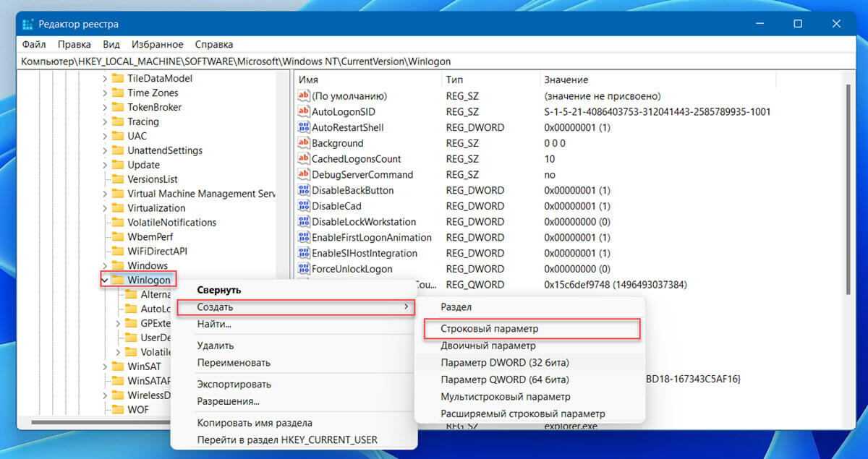Click the EnableSIHostIntegration DWORD icon
The width and height of the screenshot is (868, 459).
[304, 253]
